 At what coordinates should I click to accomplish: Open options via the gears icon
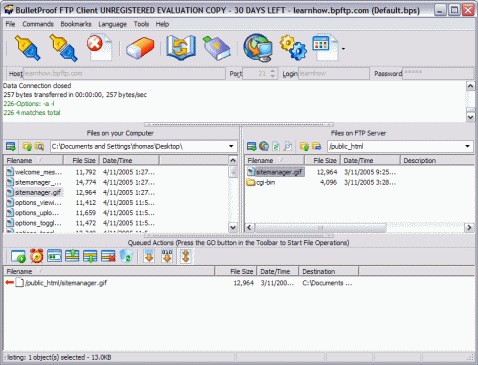(x=293, y=48)
